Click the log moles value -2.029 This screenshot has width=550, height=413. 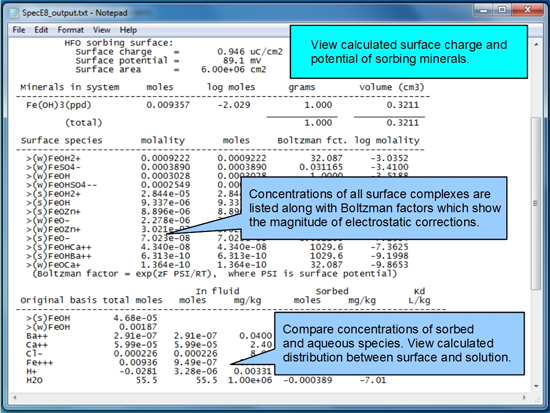(x=234, y=105)
